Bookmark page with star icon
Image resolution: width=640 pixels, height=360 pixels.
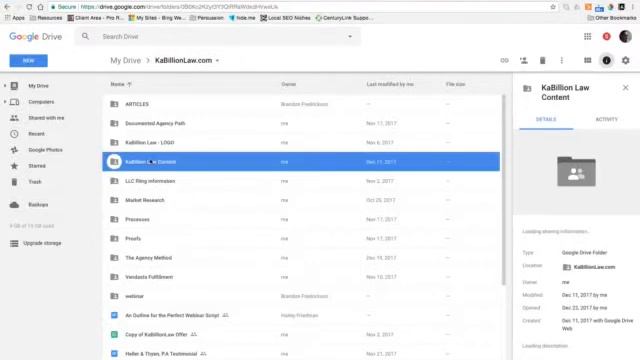pyautogui.click(x=553, y=7)
